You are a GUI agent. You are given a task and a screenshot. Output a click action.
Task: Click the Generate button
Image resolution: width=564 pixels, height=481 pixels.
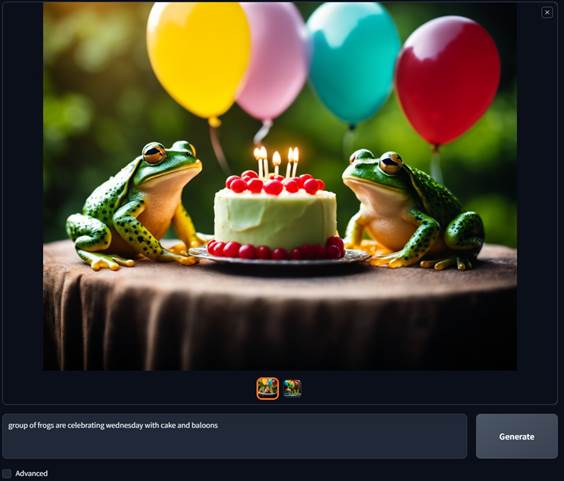pyautogui.click(x=517, y=436)
